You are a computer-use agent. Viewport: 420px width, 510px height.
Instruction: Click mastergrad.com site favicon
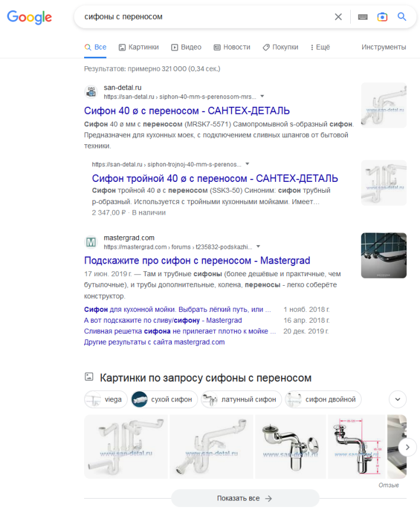point(91,242)
